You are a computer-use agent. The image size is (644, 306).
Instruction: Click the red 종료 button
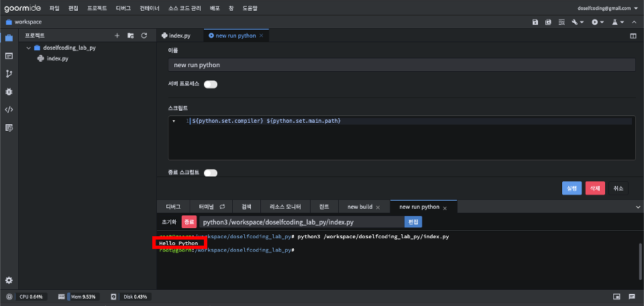189,222
